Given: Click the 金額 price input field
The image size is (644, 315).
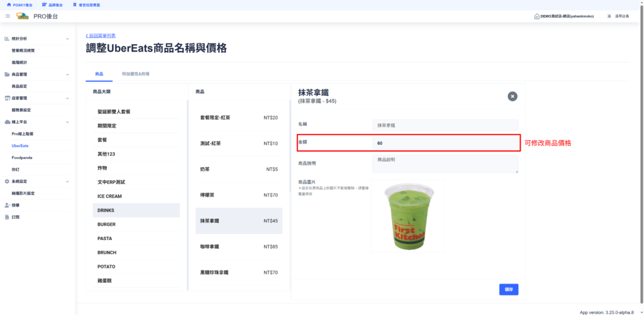Looking at the screenshot, I should pos(445,143).
